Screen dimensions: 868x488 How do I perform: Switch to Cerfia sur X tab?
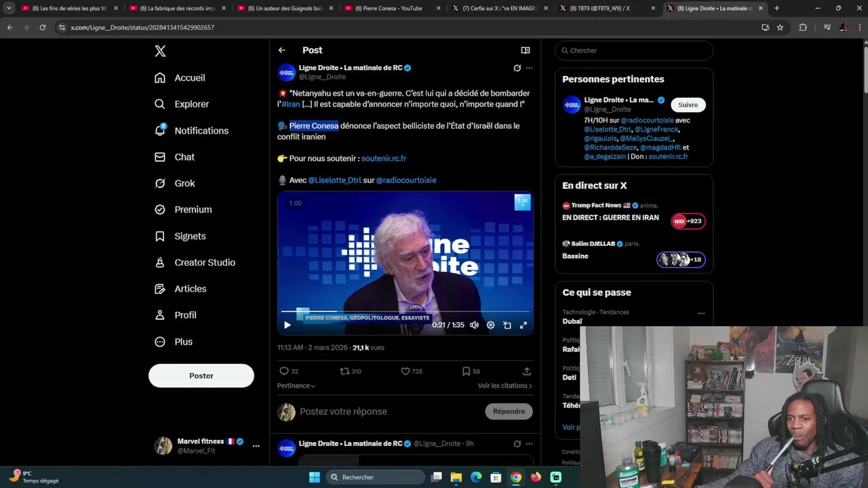500,9
